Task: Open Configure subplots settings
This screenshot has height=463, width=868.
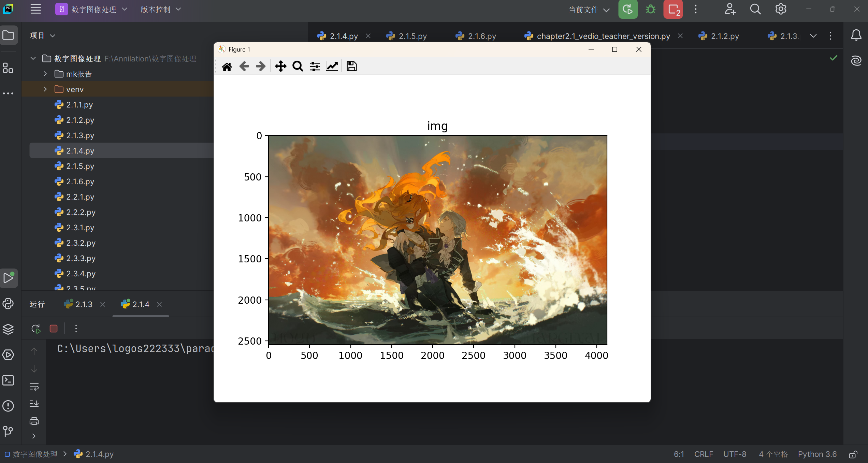Action: pos(315,66)
